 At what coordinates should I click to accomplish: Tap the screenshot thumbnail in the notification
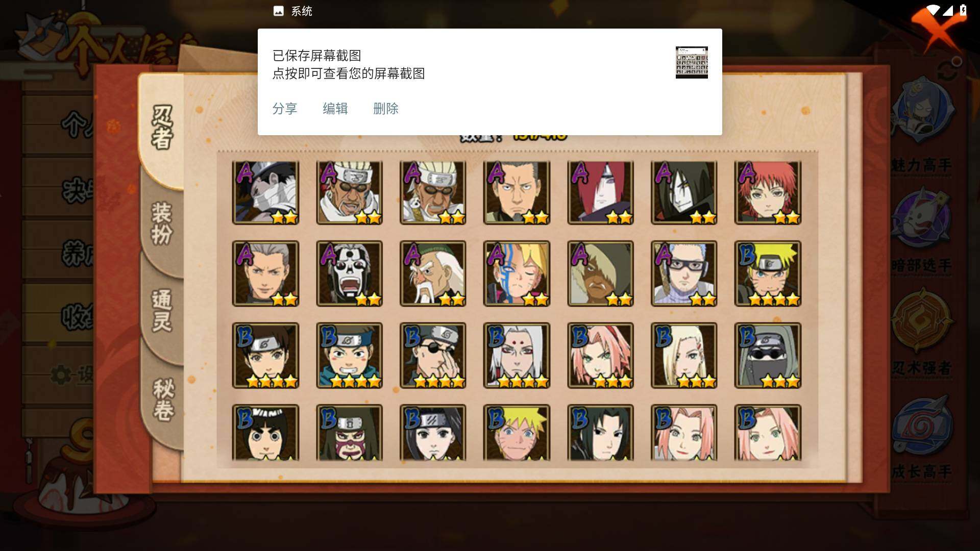[x=692, y=62]
